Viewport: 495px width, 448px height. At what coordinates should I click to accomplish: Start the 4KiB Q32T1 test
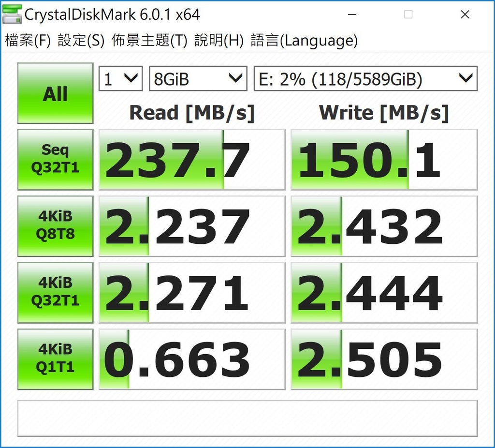point(55,293)
